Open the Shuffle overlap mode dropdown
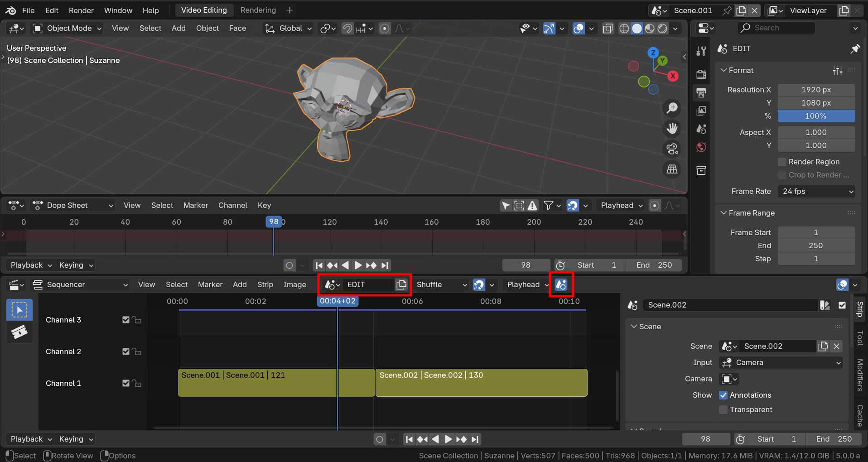868x462 pixels. click(441, 284)
